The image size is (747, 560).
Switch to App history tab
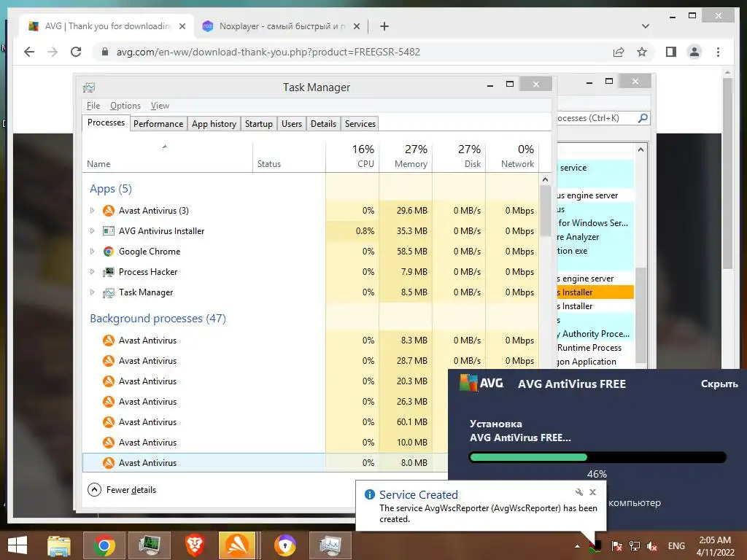pyautogui.click(x=214, y=124)
